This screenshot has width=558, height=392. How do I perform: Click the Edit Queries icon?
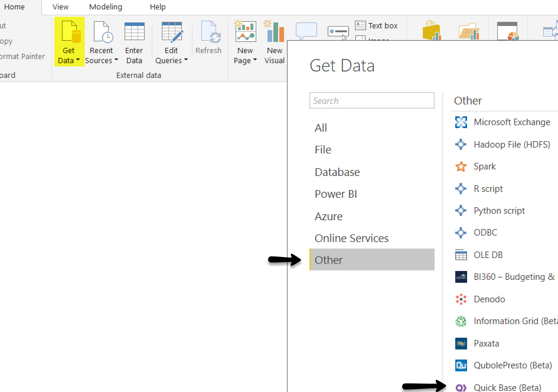click(x=172, y=32)
